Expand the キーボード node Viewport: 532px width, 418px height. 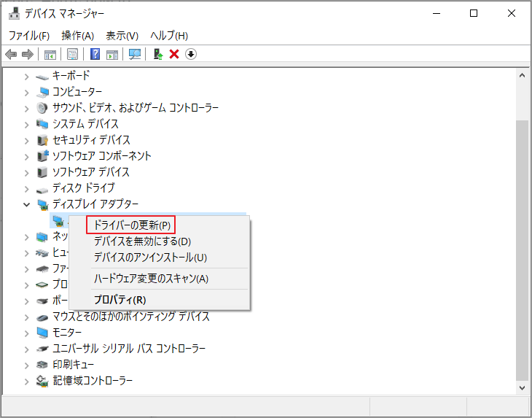pyautogui.click(x=26, y=77)
